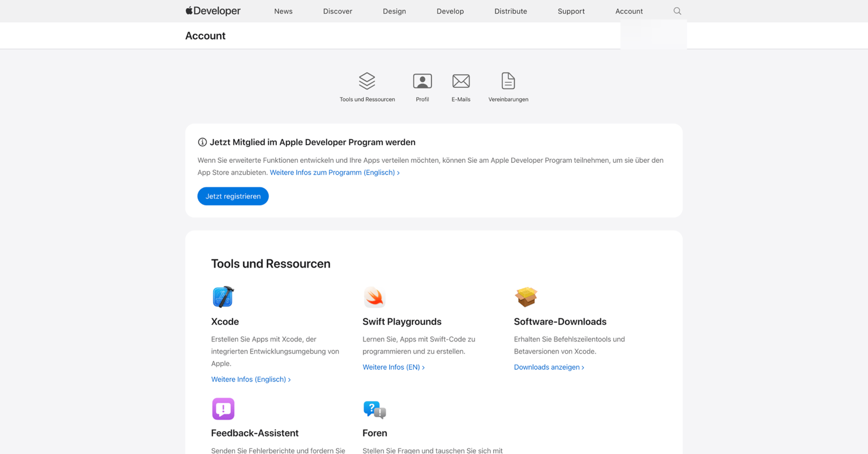Image resolution: width=868 pixels, height=454 pixels.
Task: Follow the Downloads anzeigen link
Action: [549, 367]
